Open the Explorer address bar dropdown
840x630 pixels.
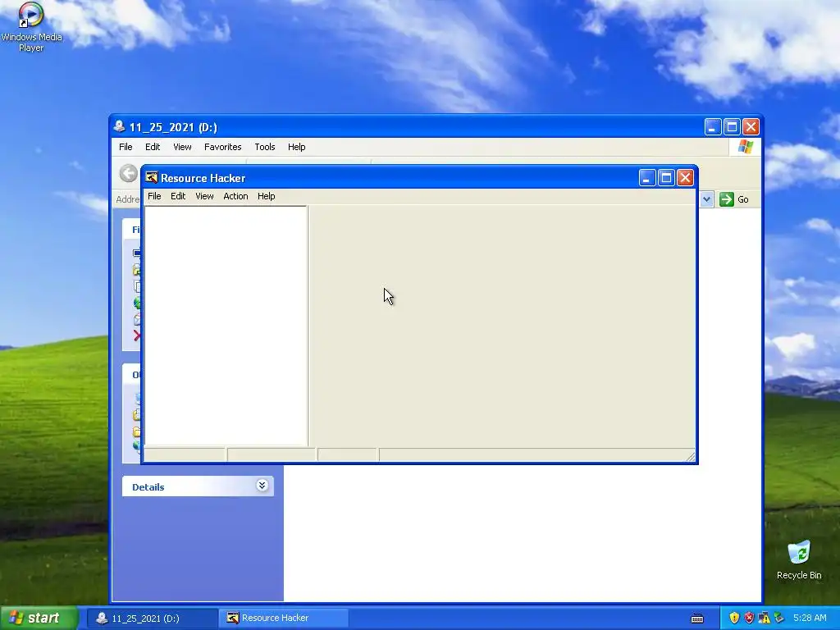pyautogui.click(x=706, y=199)
